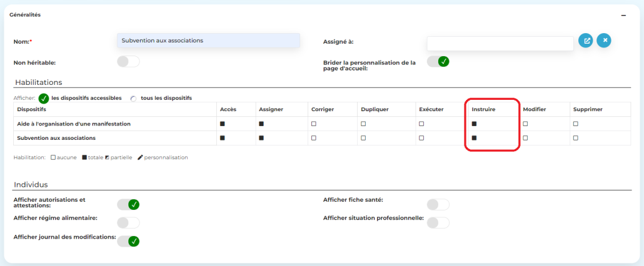Click the Accès column header
The image size is (644, 266).
coord(228,109)
